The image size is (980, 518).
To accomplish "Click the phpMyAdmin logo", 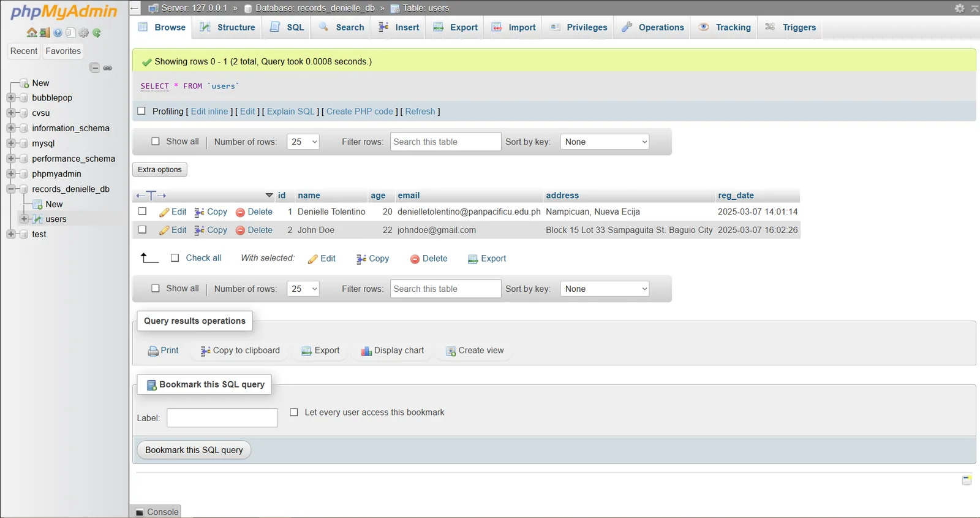I will 64,12.
